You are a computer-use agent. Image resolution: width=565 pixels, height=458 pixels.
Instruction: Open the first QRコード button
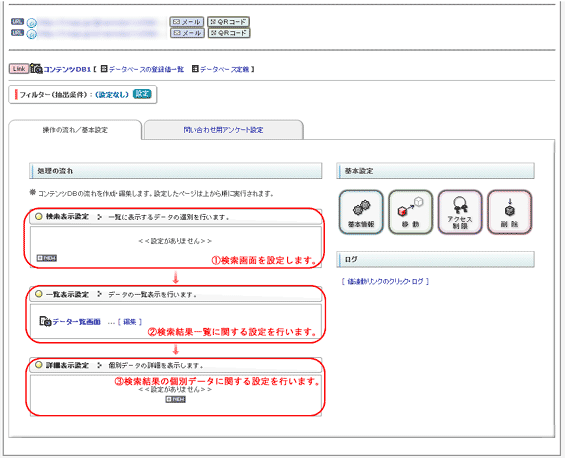coord(228,22)
